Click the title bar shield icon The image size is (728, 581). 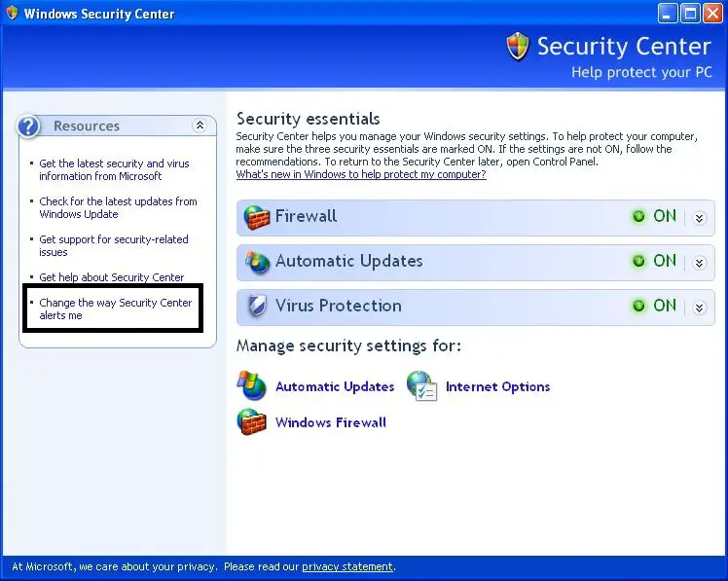click(x=12, y=13)
